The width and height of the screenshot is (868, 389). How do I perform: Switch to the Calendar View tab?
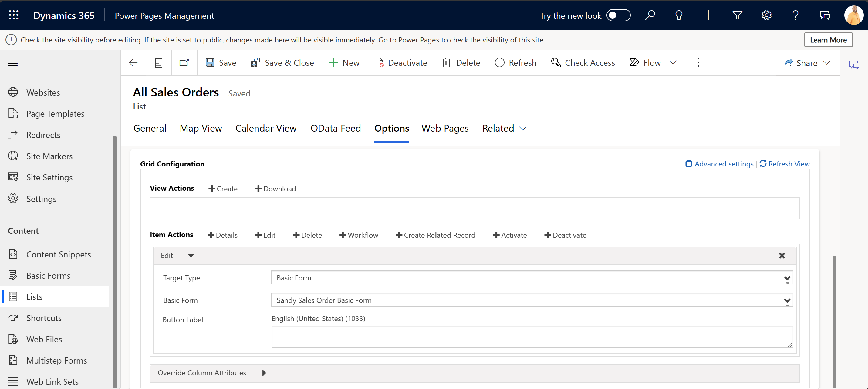(266, 128)
